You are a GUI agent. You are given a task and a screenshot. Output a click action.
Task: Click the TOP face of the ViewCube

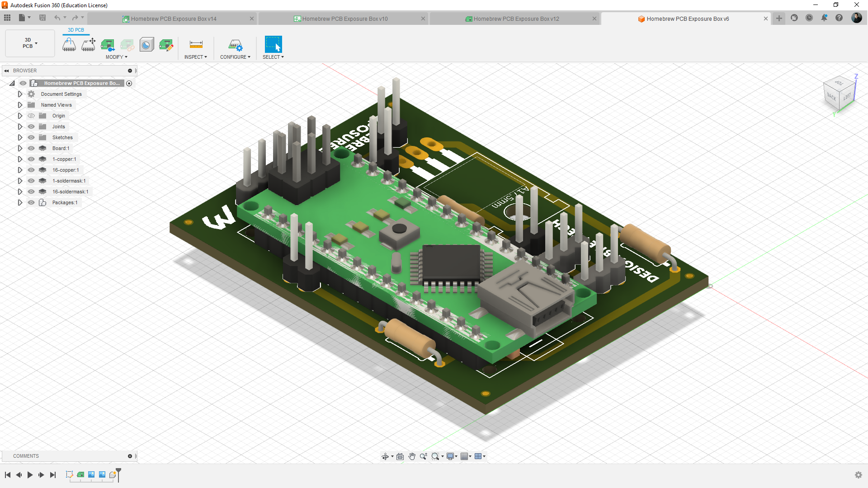[840, 83]
